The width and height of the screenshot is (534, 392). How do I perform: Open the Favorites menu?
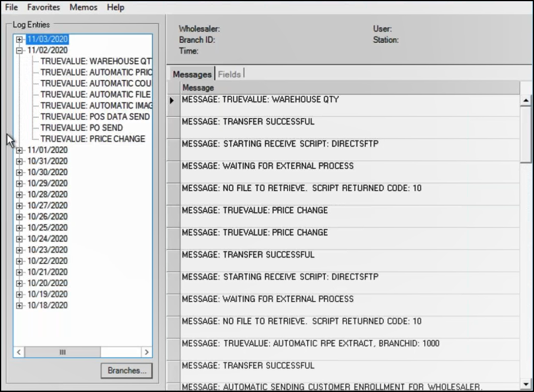(43, 8)
